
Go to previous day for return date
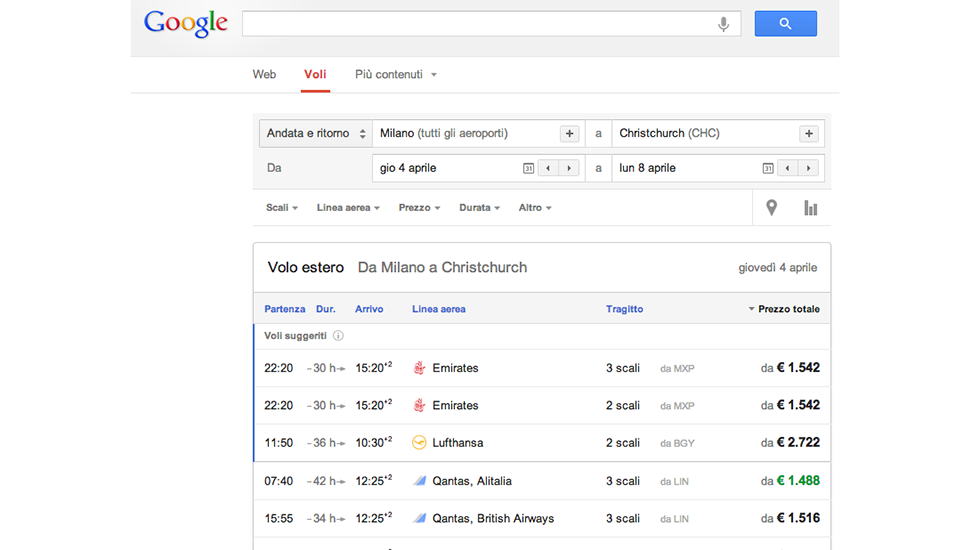click(788, 168)
